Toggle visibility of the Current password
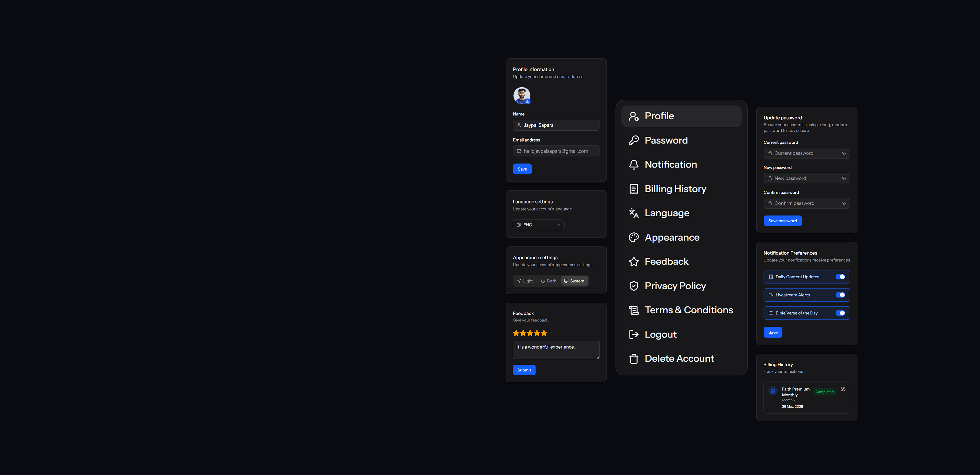This screenshot has width=980, height=475. [844, 153]
